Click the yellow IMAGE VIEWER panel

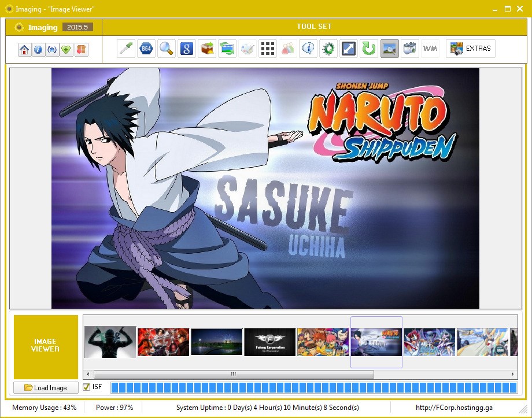pyautogui.click(x=46, y=347)
